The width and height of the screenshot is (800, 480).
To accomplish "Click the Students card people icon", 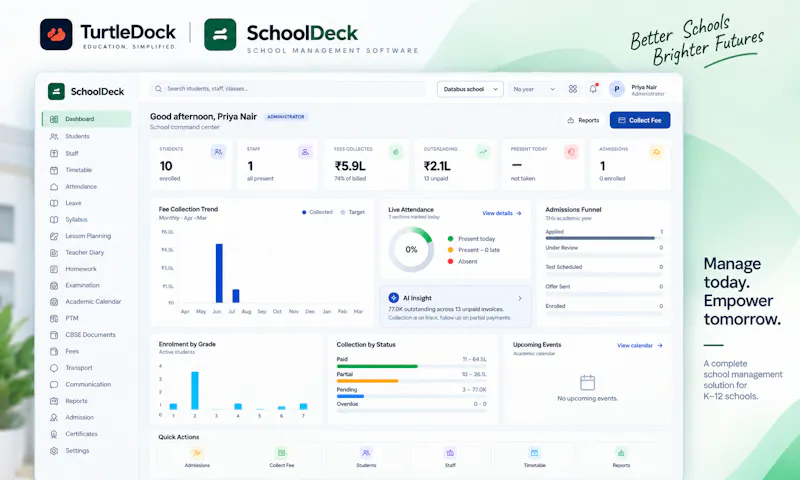I will coord(218,152).
